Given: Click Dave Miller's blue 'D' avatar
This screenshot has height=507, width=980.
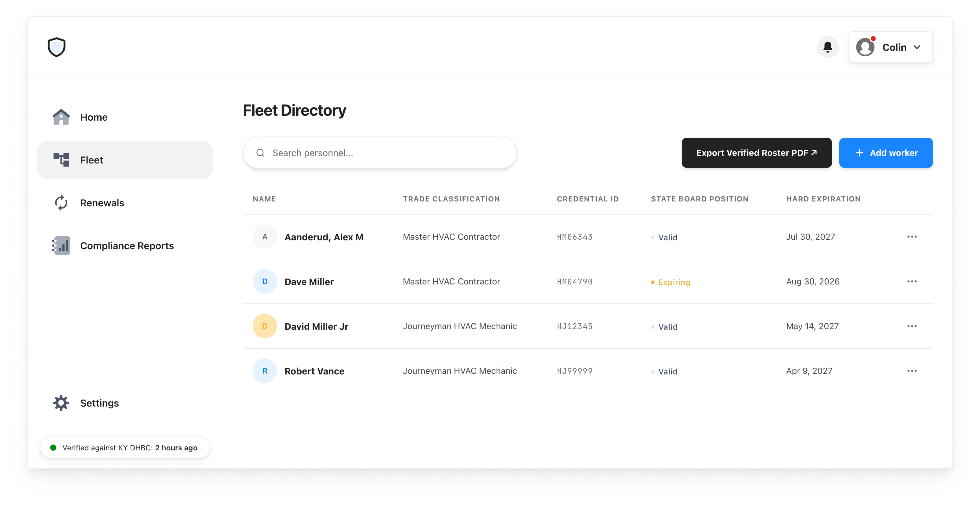Looking at the screenshot, I should (265, 281).
